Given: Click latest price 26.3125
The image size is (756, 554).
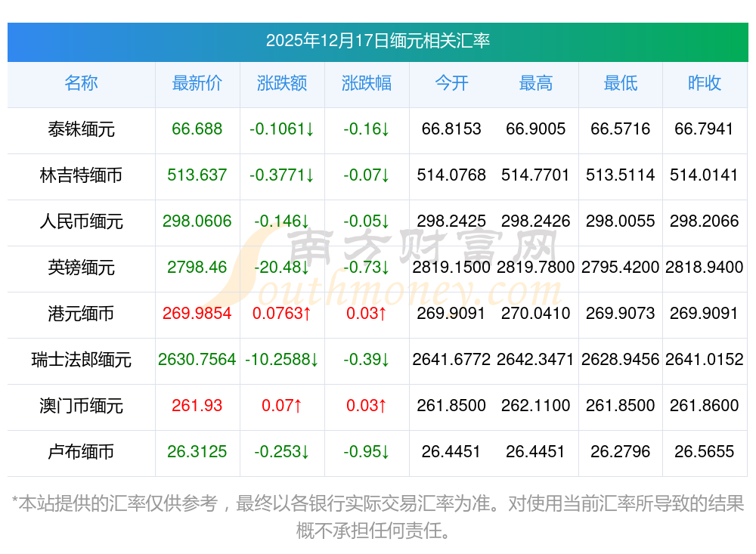Looking at the screenshot, I should tap(197, 451).
